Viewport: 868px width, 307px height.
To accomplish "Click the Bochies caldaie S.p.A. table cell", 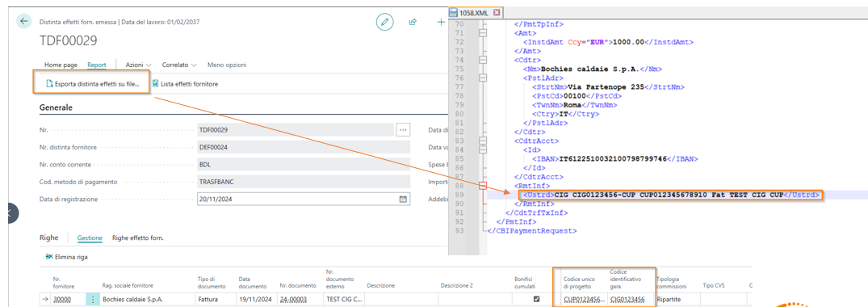I will pyautogui.click(x=146, y=300).
